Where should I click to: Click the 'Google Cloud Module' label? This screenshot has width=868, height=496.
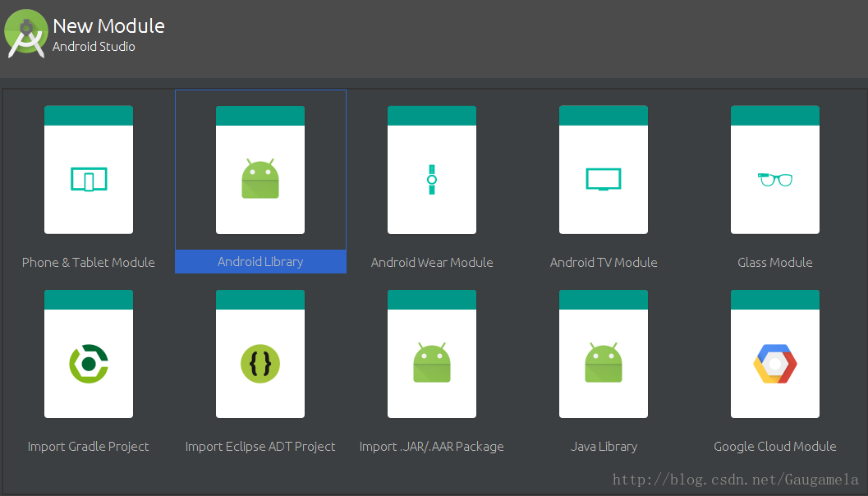pos(775,446)
